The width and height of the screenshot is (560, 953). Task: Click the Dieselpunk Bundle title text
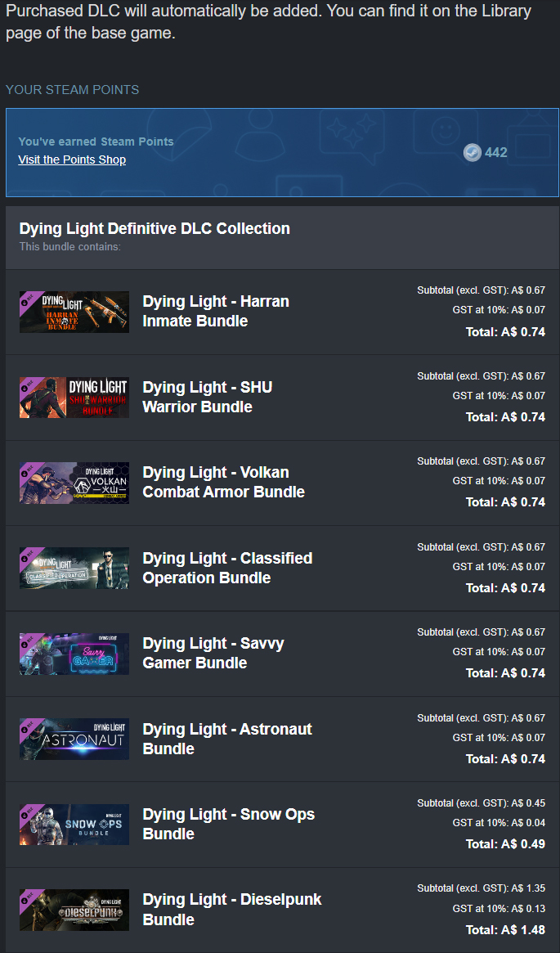232,910
